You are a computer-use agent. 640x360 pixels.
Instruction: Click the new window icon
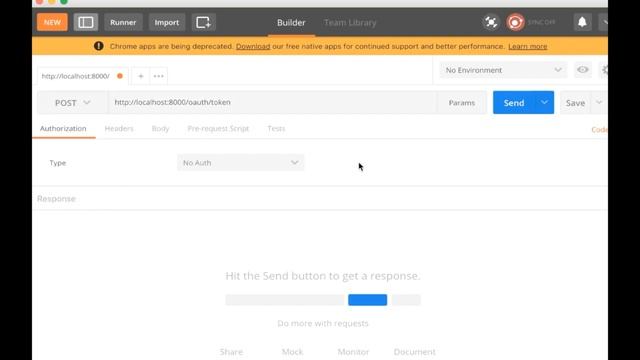[203, 22]
